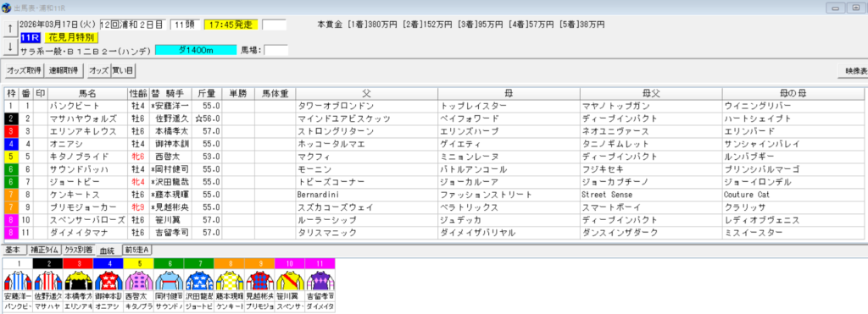Image resolution: width=868 pixels, height=314 pixels.
Task: Click empty field next to 17:45発走
Action: pos(274,25)
